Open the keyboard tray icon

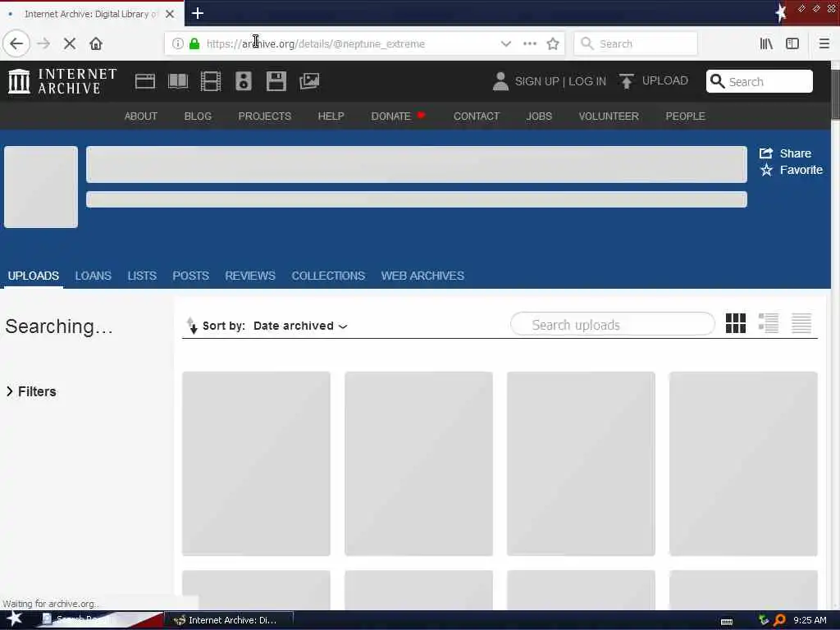[727, 622]
